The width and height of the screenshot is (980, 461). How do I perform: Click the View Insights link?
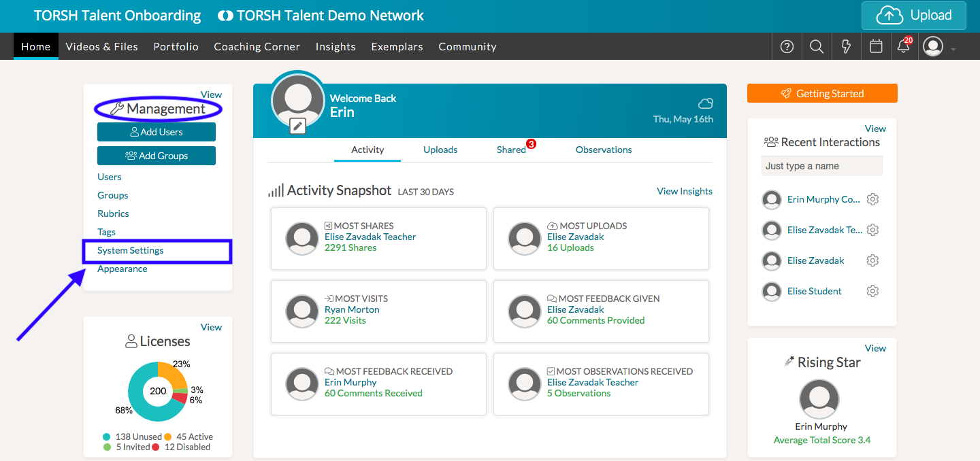(x=684, y=191)
